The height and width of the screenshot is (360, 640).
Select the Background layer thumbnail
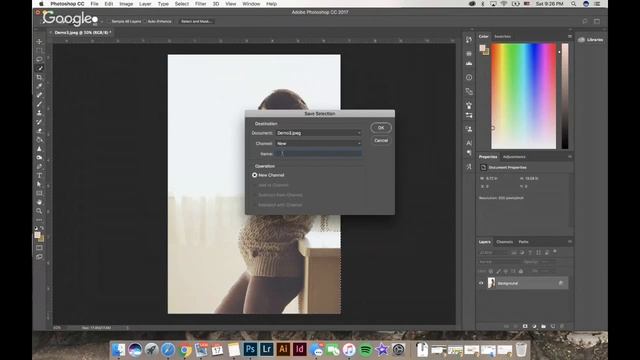click(491, 283)
